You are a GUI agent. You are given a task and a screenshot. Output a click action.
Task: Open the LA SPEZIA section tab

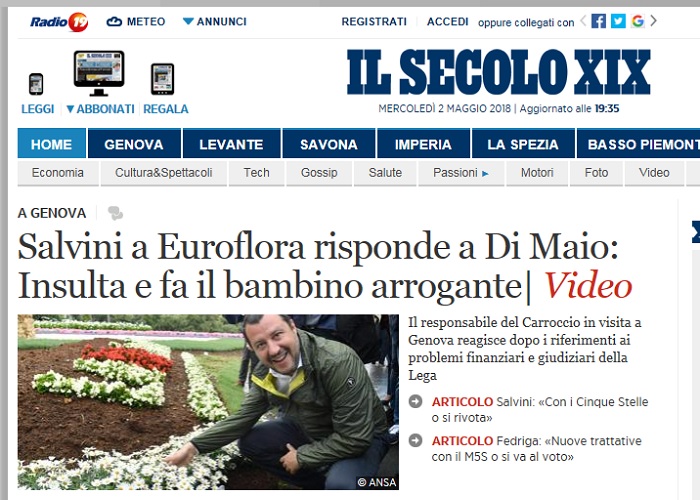pos(523,144)
